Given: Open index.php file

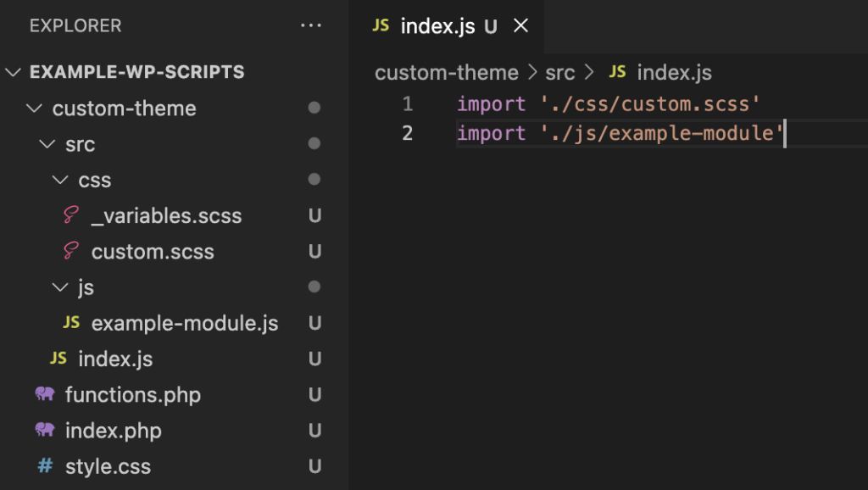Looking at the screenshot, I should [114, 431].
